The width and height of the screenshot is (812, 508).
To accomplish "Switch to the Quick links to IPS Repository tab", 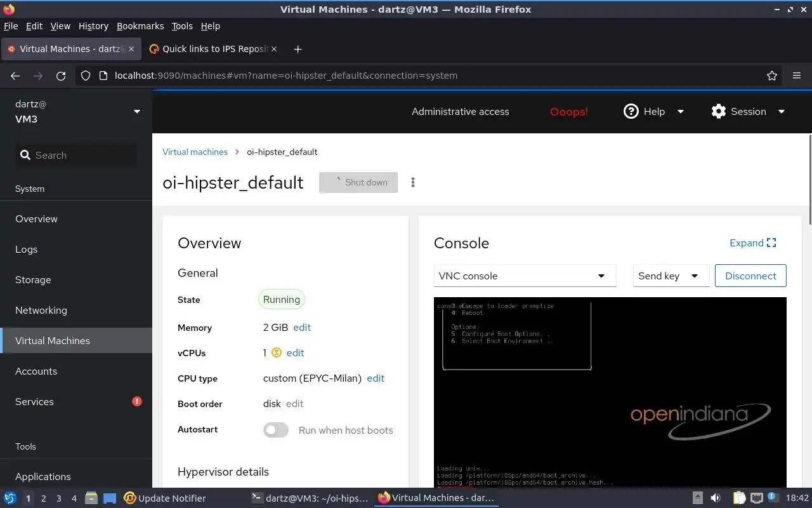I will pyautogui.click(x=213, y=49).
